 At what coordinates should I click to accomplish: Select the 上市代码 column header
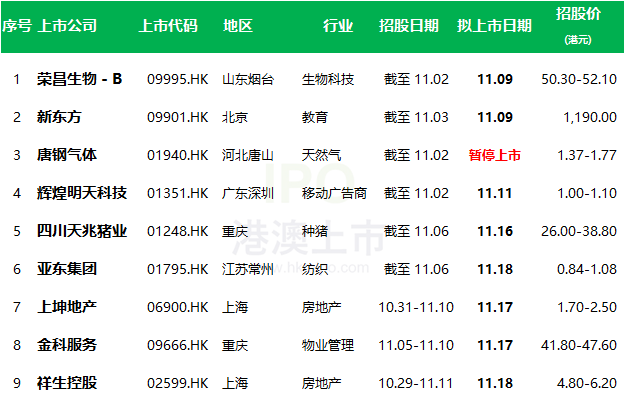tap(168, 26)
